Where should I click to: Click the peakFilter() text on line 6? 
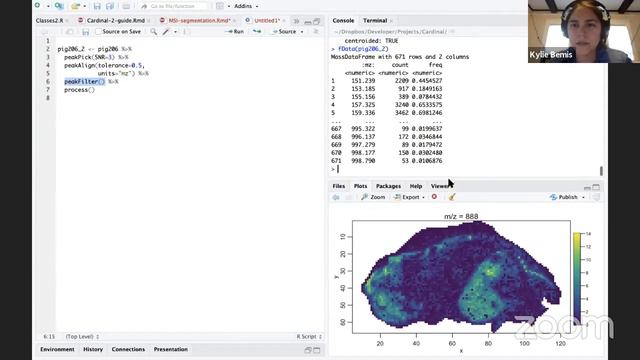click(x=84, y=82)
